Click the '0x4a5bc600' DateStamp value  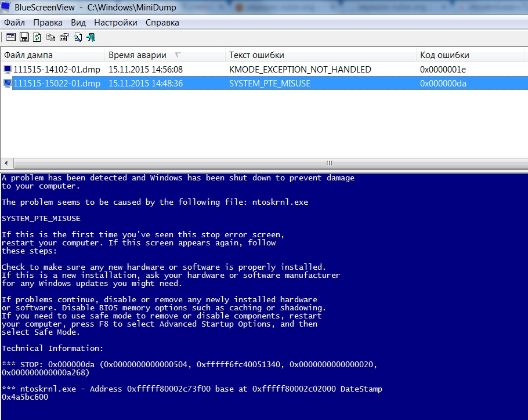25,397
